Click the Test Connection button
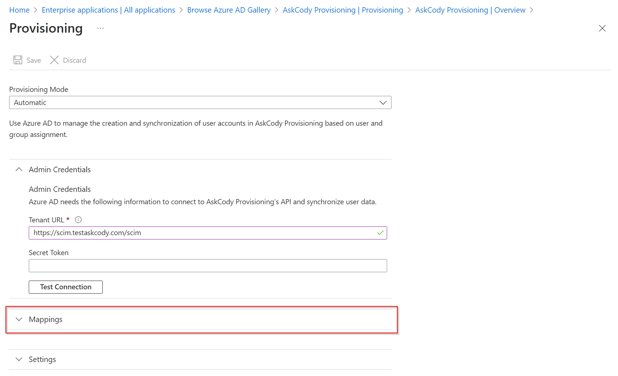The width and height of the screenshot is (618, 376). 65,287
